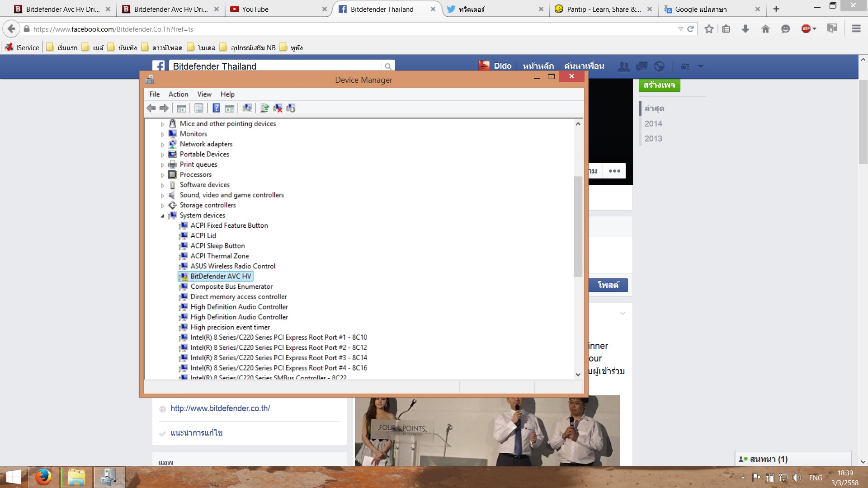The image size is (868, 488).
Task: Click Show/Hide Console Tree icon
Action: point(182,108)
